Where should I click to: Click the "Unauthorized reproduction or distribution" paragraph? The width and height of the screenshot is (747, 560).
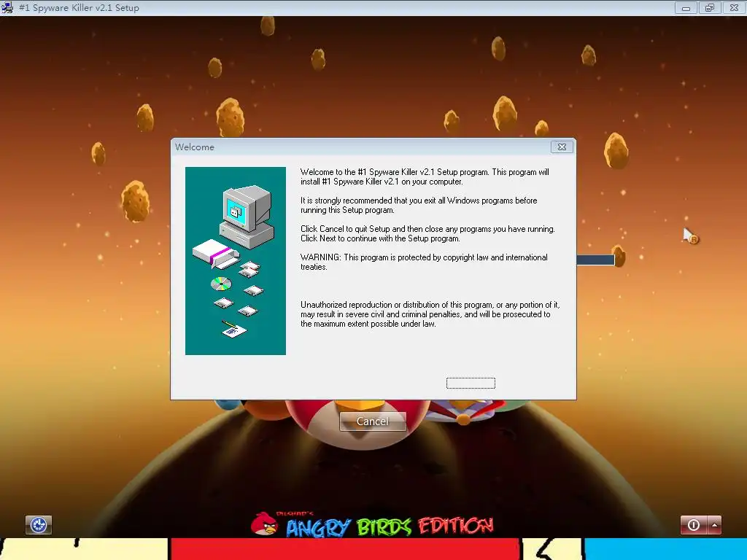pyautogui.click(x=430, y=314)
